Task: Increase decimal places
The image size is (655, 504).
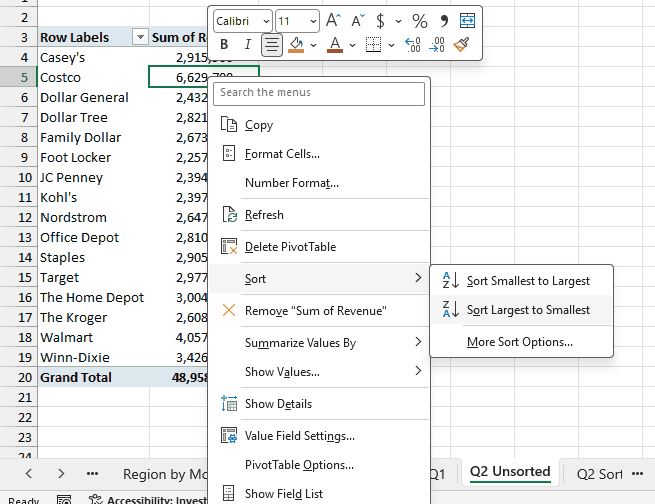Action: (x=412, y=44)
